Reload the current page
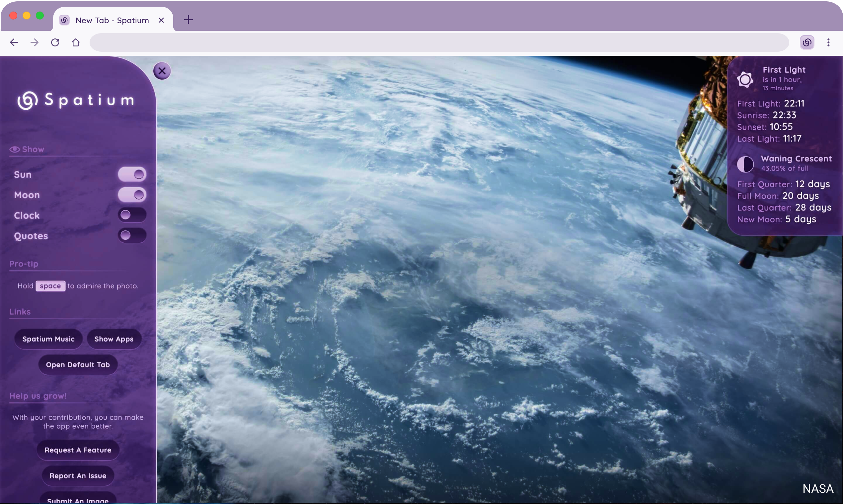Screen dimensions: 843x504 (x=55, y=42)
